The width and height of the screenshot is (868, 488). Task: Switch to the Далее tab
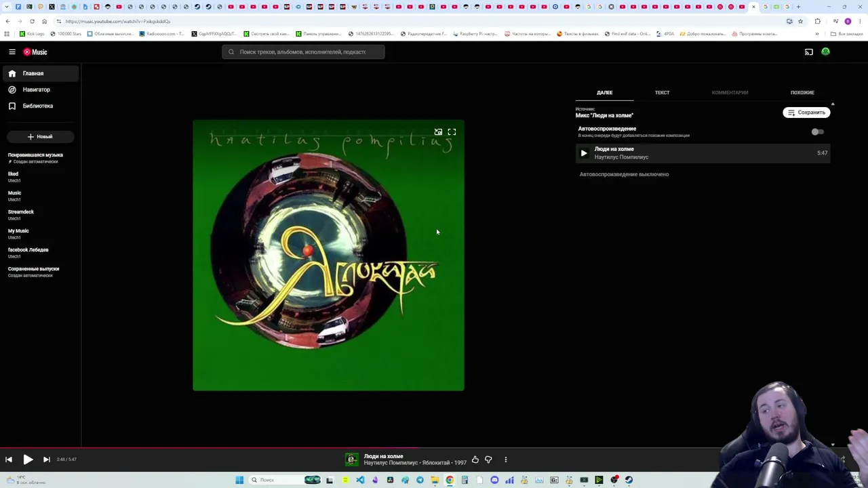coord(605,93)
